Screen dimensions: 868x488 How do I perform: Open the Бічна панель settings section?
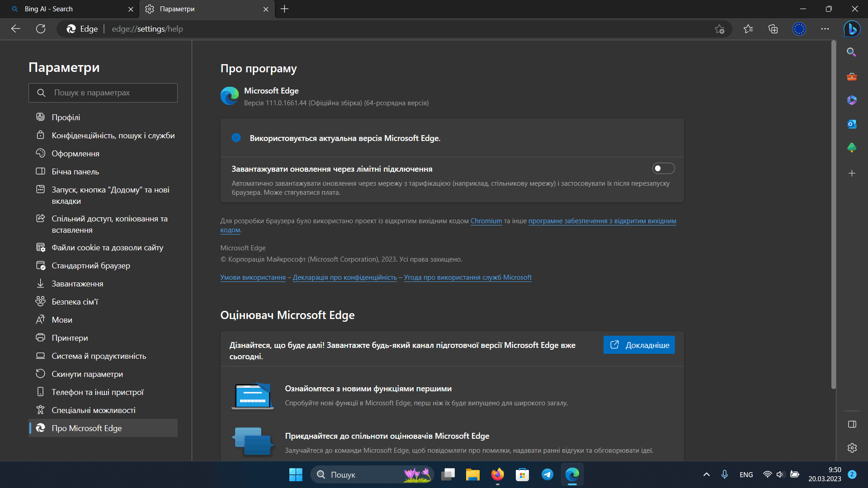tap(103, 171)
